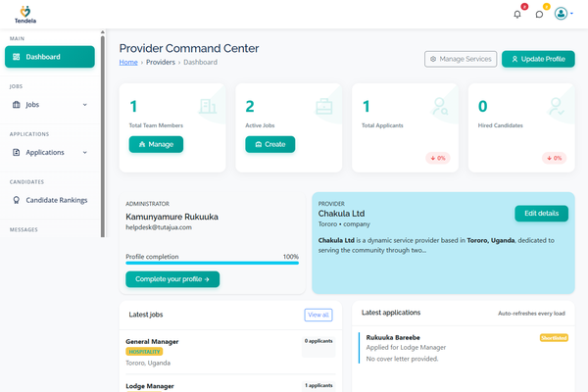The width and height of the screenshot is (588, 392).
Task: Click the Manage Services button
Action: tap(460, 59)
